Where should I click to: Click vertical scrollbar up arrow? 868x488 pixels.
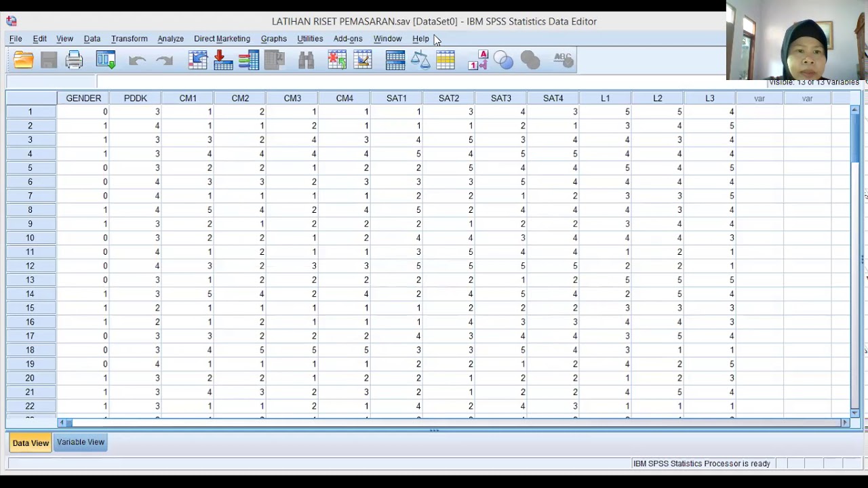click(x=855, y=110)
